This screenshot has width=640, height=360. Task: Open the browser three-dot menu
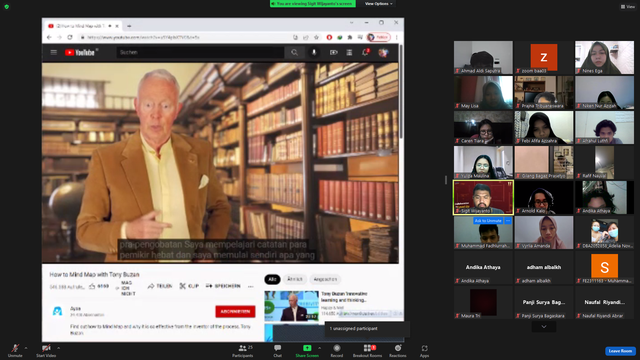point(397,37)
